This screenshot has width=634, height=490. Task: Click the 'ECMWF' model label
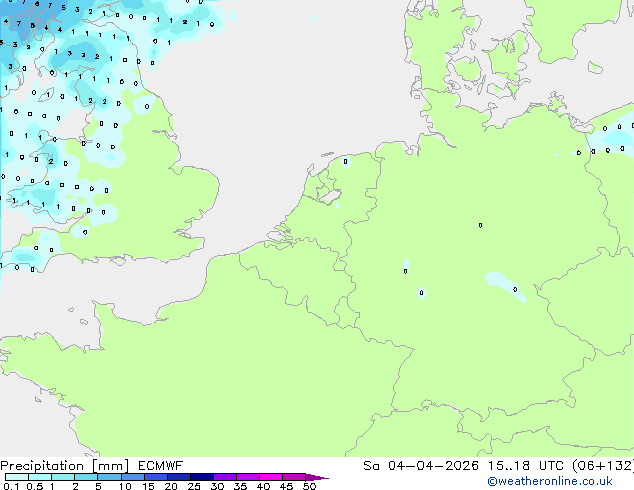[160, 466]
